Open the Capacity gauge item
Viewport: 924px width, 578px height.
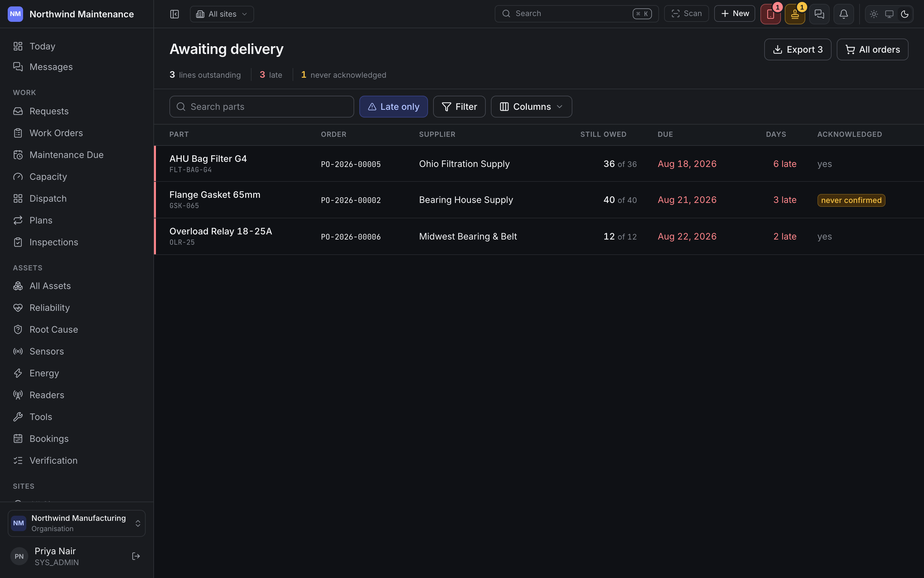77,177
